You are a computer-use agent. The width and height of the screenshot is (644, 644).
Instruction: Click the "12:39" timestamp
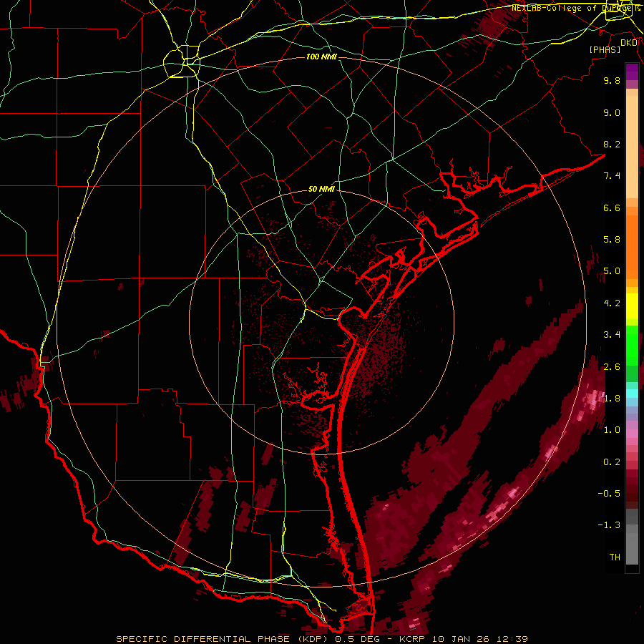click(x=511, y=639)
